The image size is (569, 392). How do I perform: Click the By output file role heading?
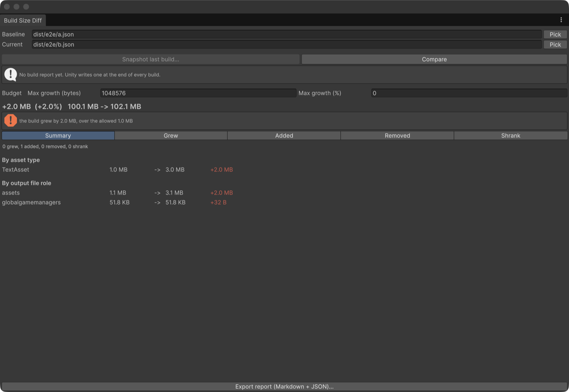click(x=27, y=183)
